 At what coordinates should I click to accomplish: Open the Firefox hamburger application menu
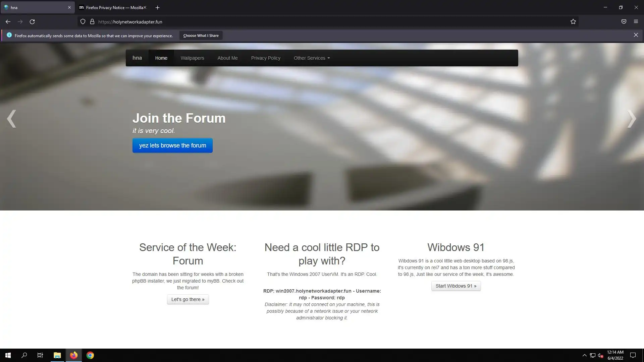coord(636,22)
